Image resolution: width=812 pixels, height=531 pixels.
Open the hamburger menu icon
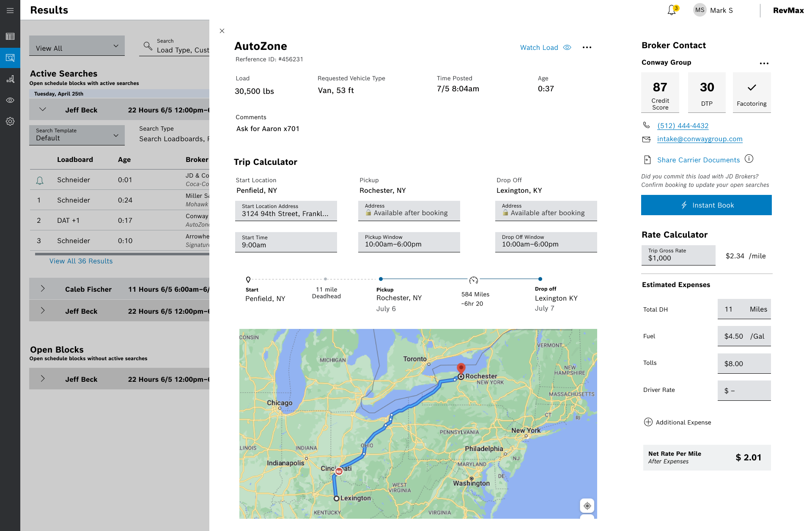point(10,11)
